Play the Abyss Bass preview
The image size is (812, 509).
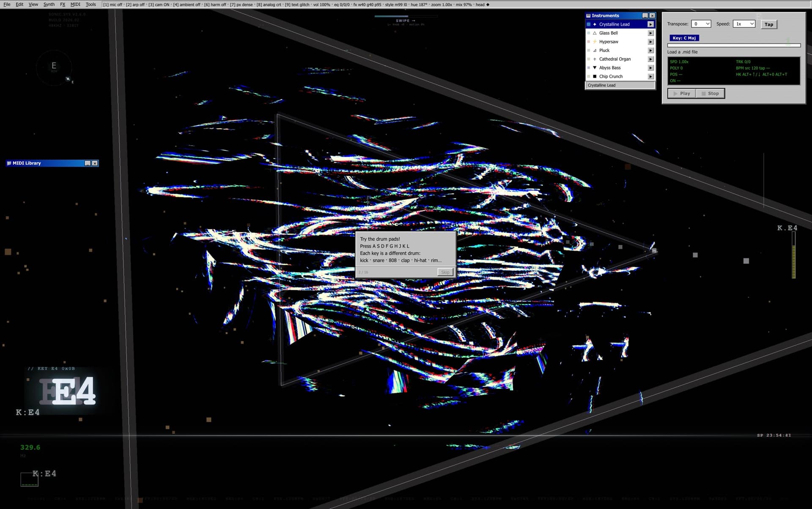point(650,68)
